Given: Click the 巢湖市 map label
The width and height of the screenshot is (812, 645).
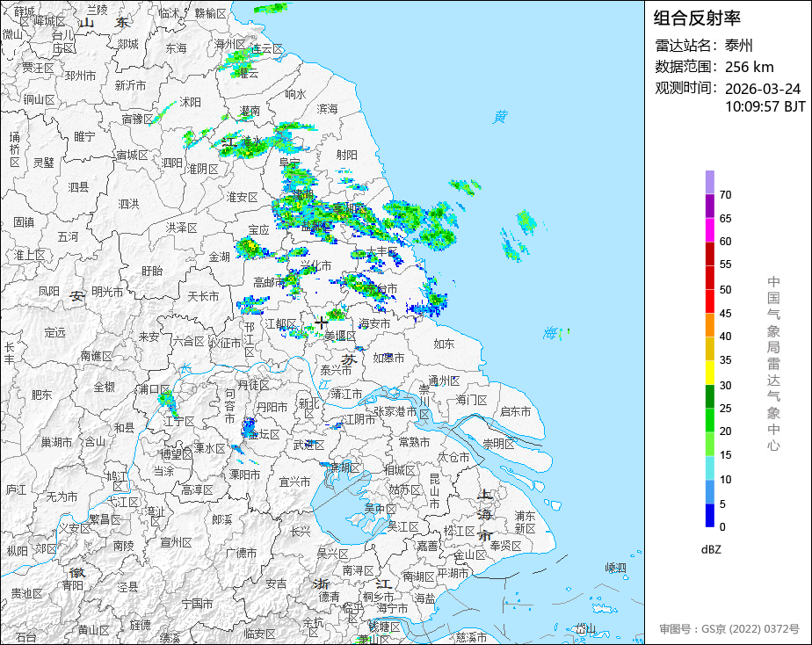Looking at the screenshot, I should pos(57,442).
